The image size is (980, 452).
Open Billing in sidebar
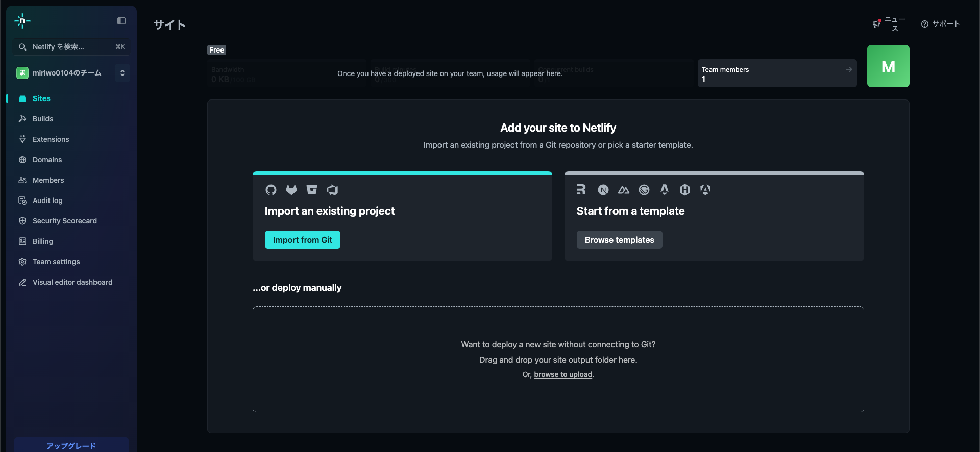tap(71, 241)
